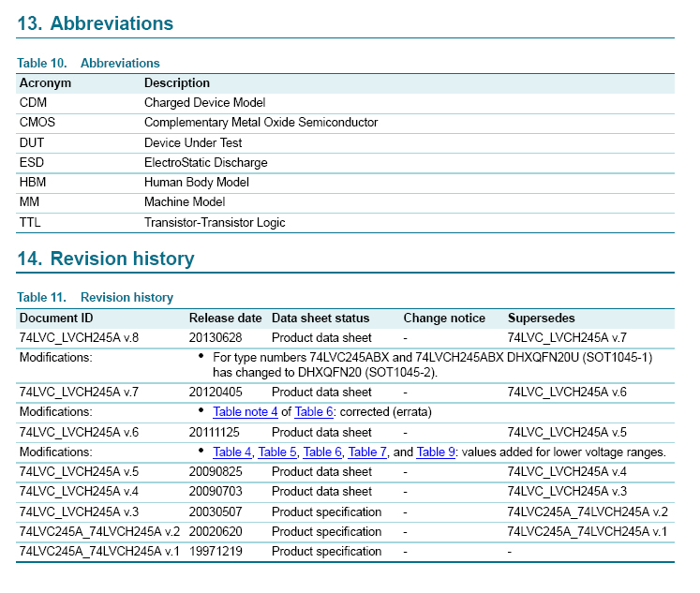Click the "ElectroStatic Discharge" description
Image resolution: width=700 pixels, height=593 pixels.
[x=205, y=162]
